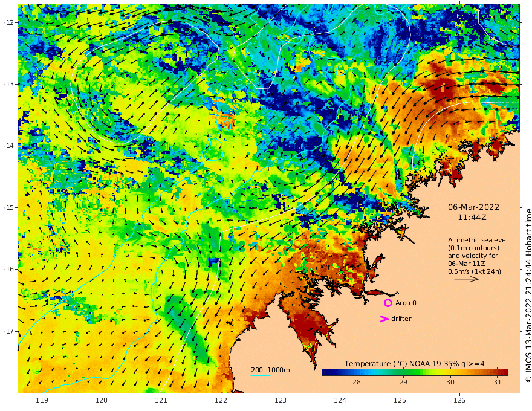This screenshot has width=532, height=411.
Task: Click the longitude label 123
Action: pyautogui.click(x=281, y=400)
